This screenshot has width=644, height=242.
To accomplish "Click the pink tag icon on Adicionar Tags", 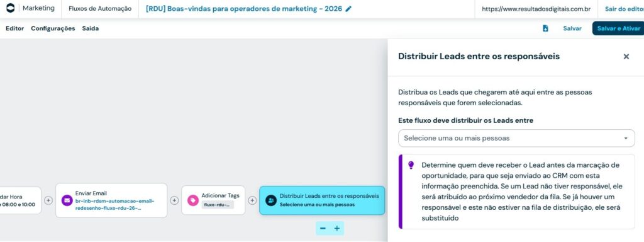I will 192,200.
